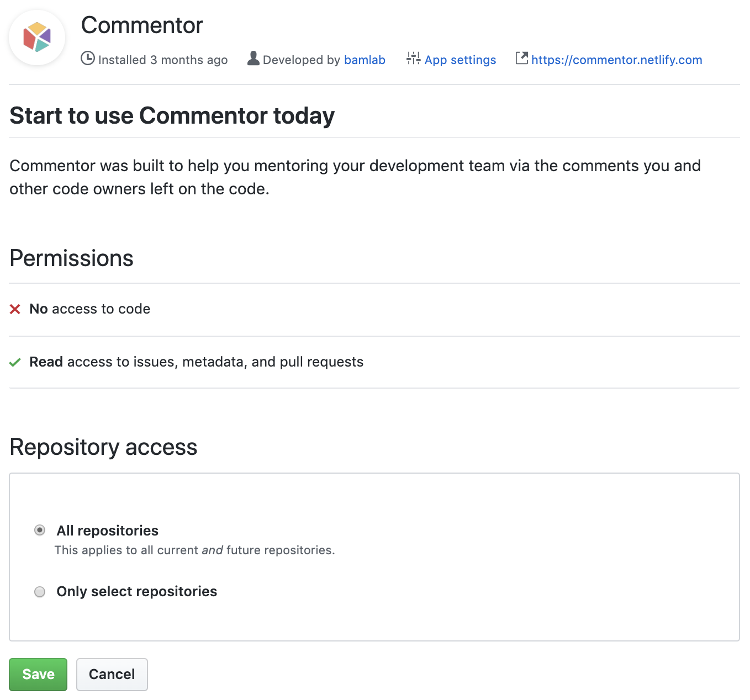
Task: Click the external link icon before URL
Action: (522, 58)
